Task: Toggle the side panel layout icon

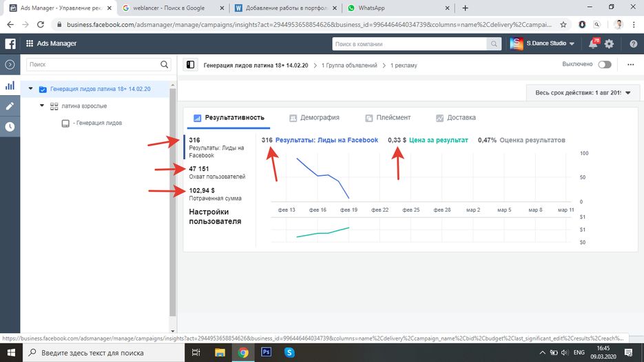Action: click(191, 65)
